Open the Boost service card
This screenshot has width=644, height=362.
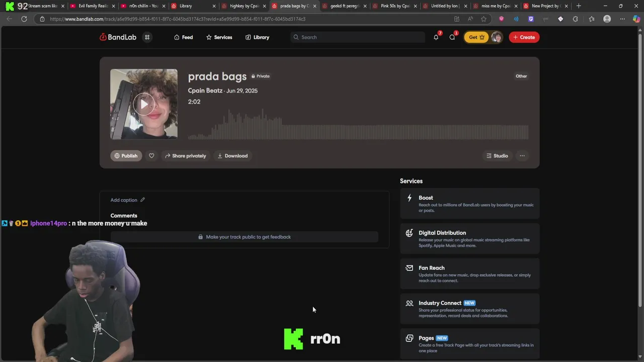469,204
